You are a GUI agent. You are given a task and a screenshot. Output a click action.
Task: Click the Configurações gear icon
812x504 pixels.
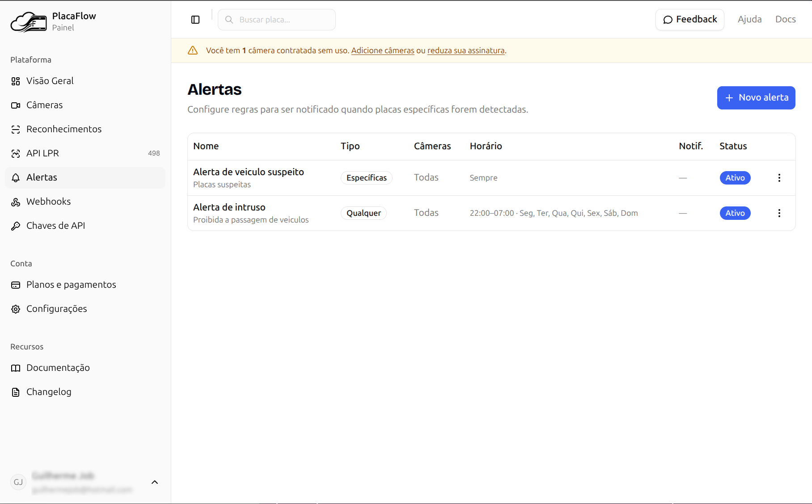click(16, 309)
